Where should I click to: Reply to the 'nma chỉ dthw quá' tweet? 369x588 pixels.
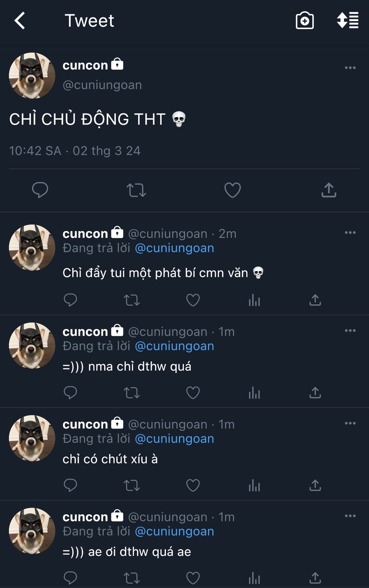(70, 393)
